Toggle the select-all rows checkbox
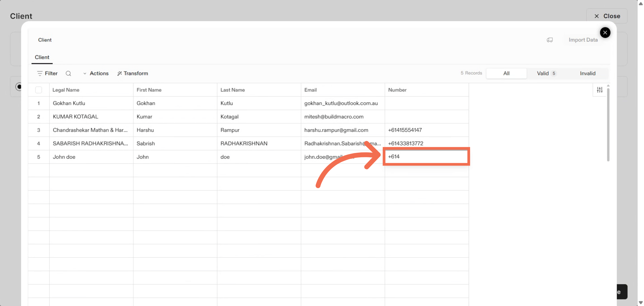 point(39,90)
